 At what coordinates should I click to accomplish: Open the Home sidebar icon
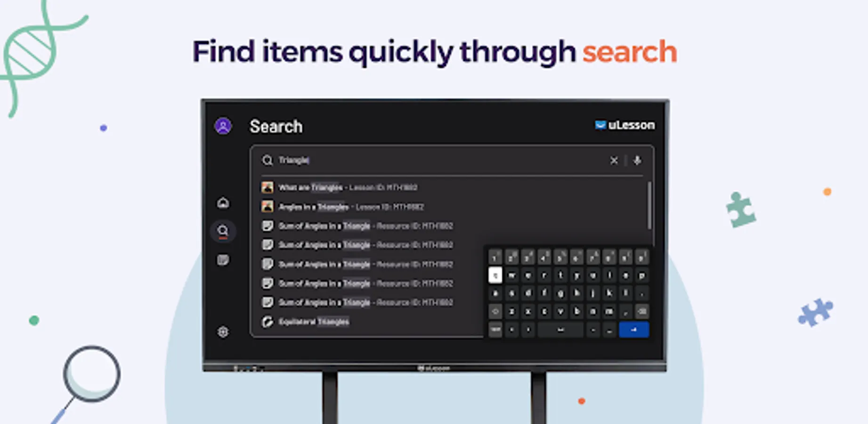point(223,202)
